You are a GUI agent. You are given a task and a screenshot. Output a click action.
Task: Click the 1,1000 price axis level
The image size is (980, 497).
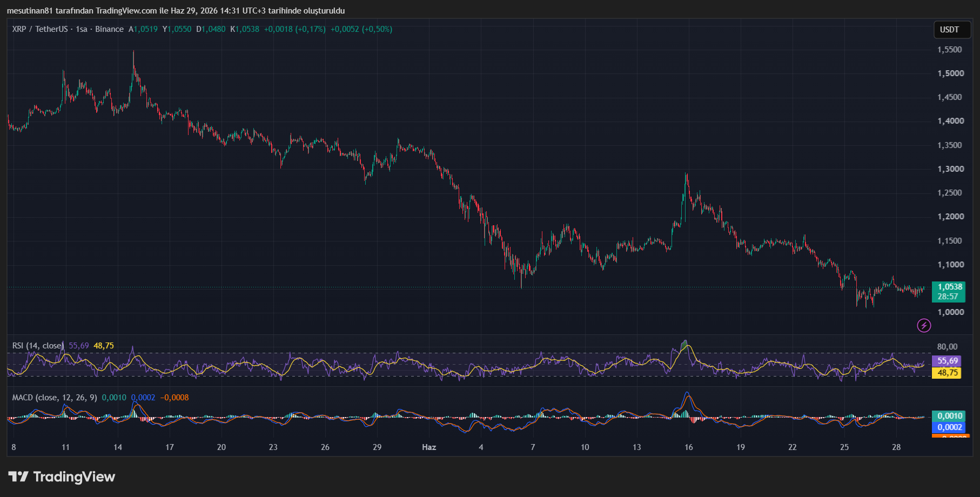(x=950, y=265)
